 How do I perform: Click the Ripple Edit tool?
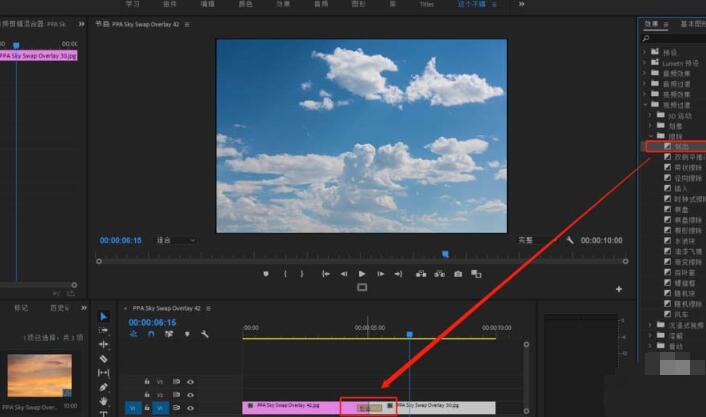tap(104, 344)
